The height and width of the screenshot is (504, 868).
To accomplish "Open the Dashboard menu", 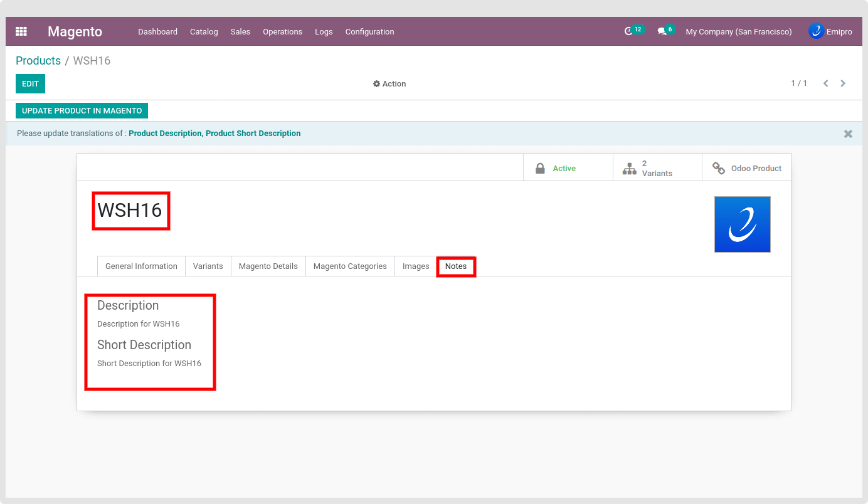I will pos(157,31).
